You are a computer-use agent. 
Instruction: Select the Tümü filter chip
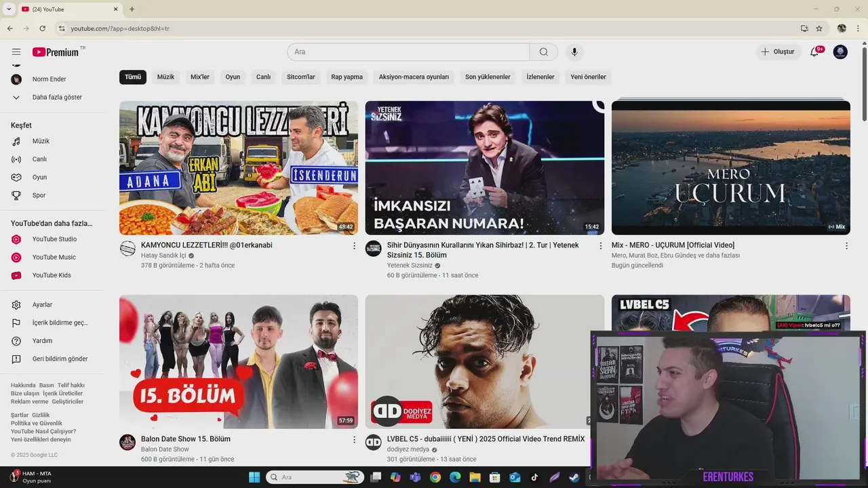[x=133, y=77]
